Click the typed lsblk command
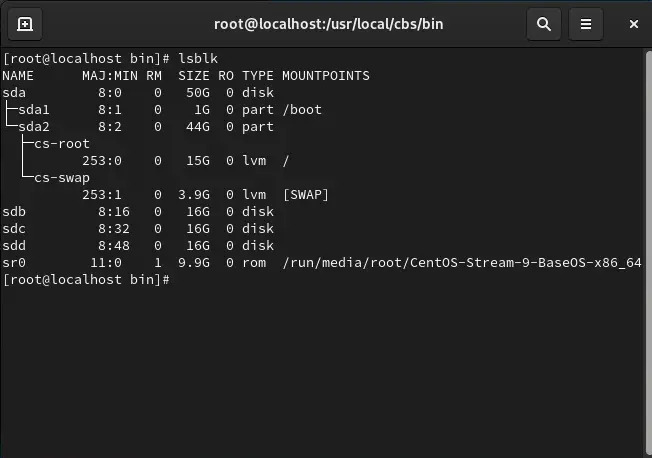Viewport: 652px width, 458px height. point(198,59)
